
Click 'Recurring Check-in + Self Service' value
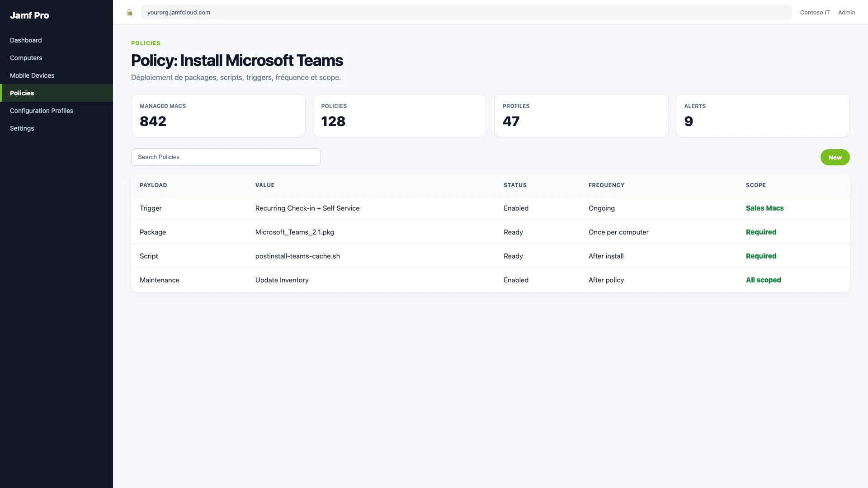[x=307, y=208]
